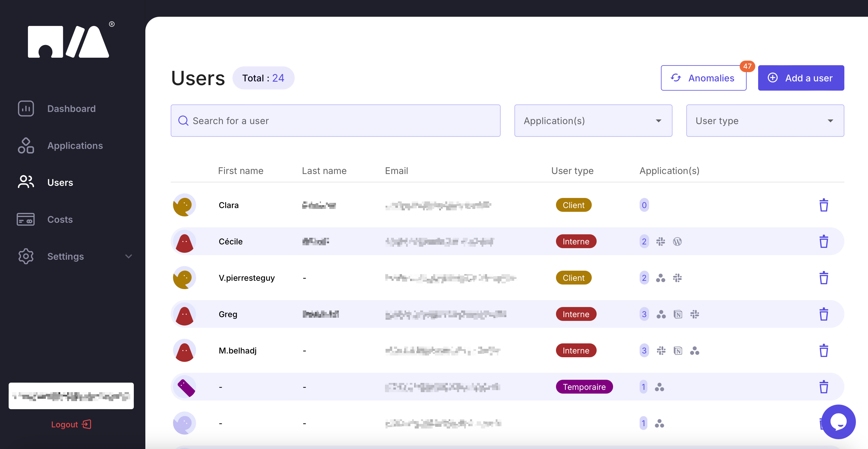868x449 pixels.
Task: Open the User type filter dropdown
Action: pyautogui.click(x=764, y=121)
